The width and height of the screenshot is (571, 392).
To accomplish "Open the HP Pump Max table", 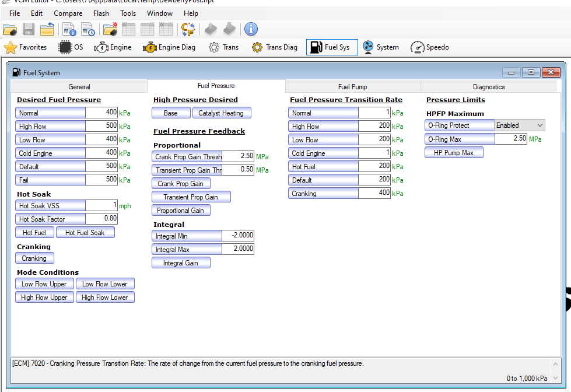I will pos(454,153).
